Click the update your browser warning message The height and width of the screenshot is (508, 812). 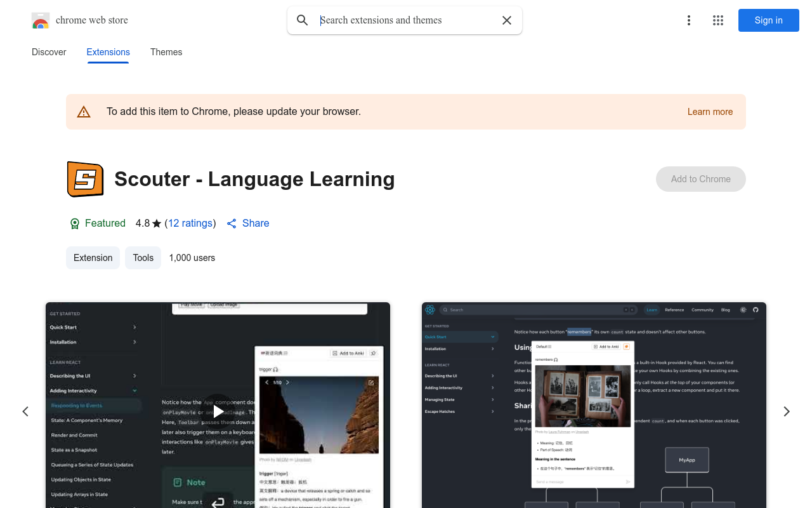pos(233,112)
